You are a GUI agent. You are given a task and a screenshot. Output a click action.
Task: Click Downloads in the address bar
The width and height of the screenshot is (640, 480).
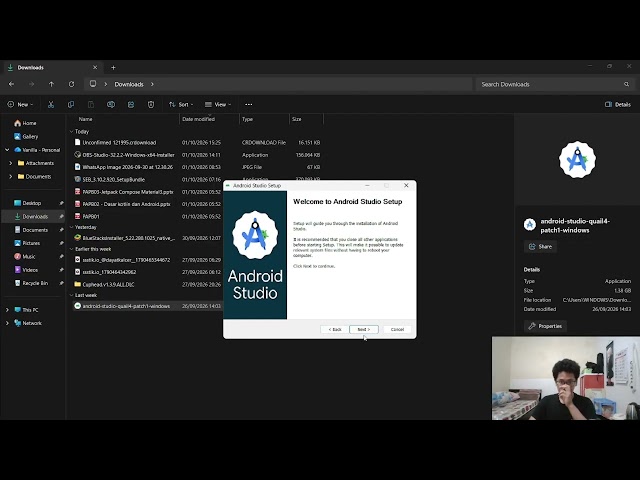[129, 84]
